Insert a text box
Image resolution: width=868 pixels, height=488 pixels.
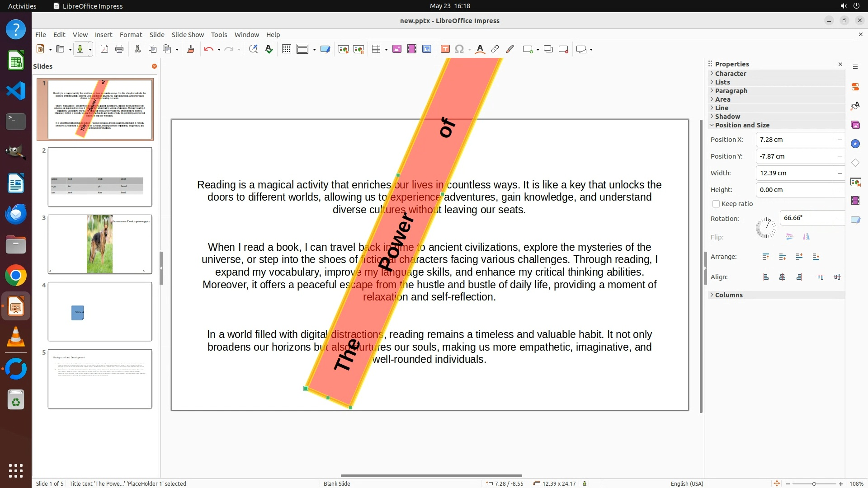[x=445, y=49]
